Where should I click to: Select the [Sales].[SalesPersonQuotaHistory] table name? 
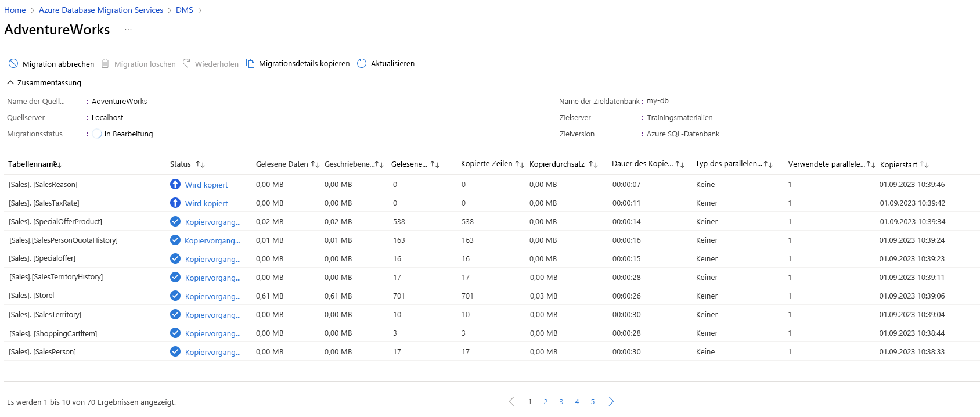[63, 240]
